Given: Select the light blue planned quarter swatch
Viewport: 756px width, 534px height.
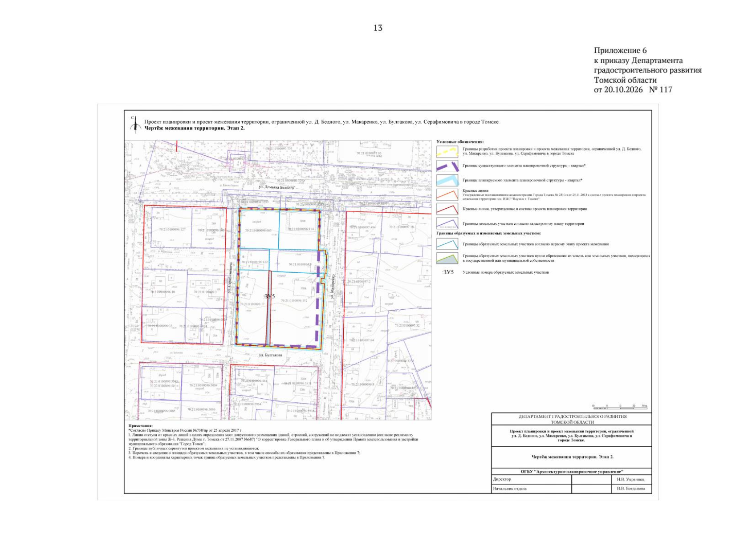Looking at the screenshot, I should coord(447,180).
